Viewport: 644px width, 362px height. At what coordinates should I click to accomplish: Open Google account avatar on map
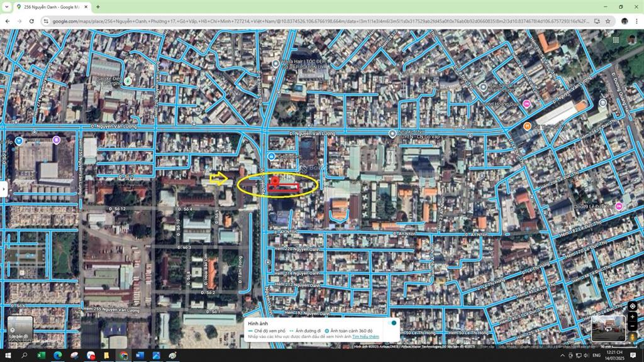coord(631,40)
